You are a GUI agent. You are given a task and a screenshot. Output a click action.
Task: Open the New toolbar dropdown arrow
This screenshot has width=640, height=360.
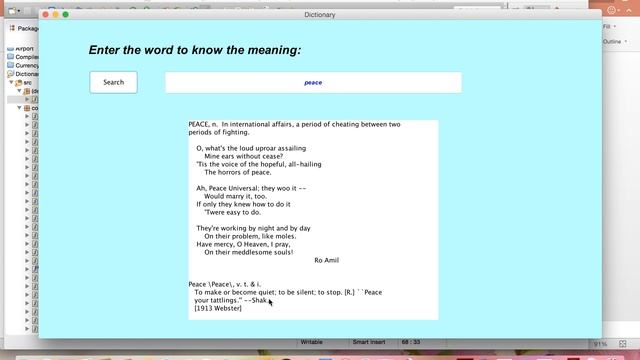(x=19, y=11)
